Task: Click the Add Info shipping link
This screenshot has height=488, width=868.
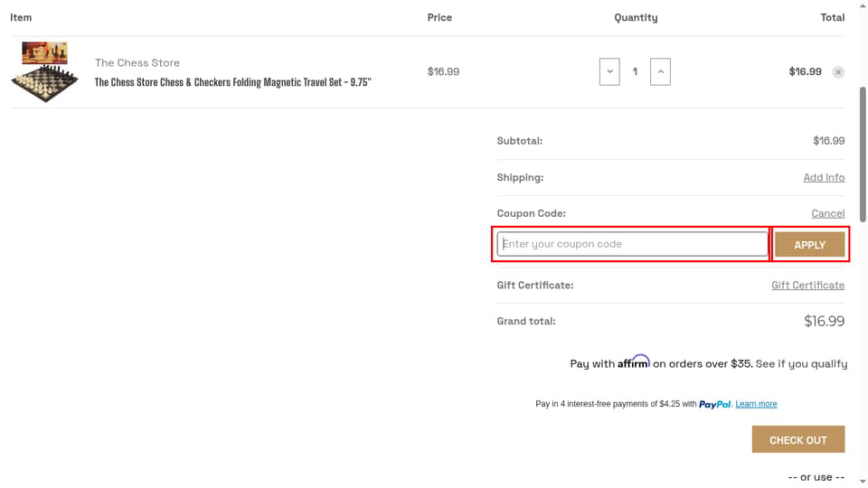Action: (824, 178)
